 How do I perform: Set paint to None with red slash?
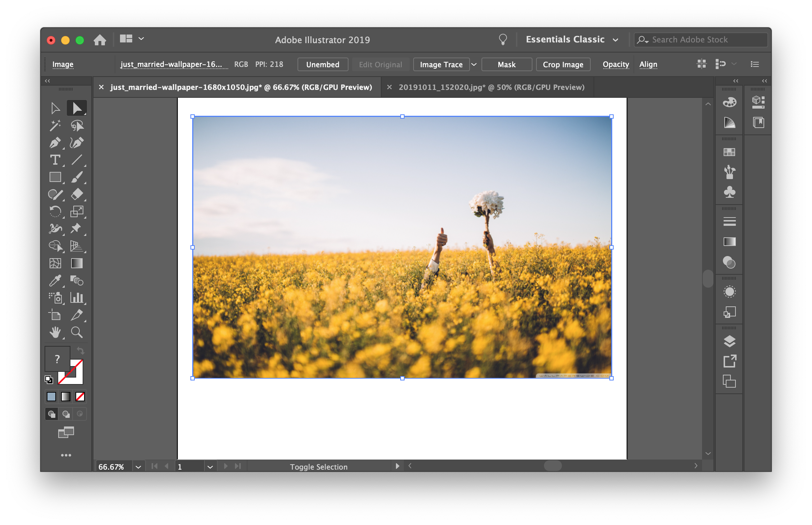80,397
